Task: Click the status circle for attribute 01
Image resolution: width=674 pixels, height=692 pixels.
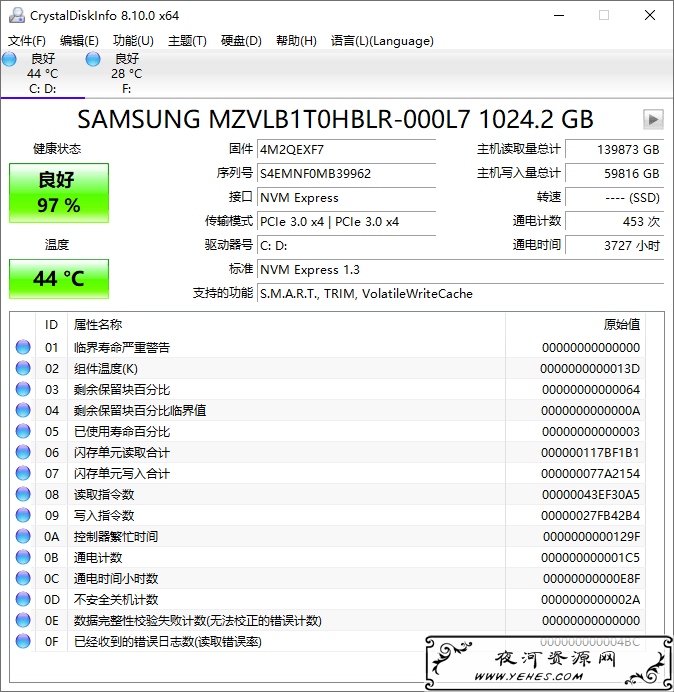Action: (x=23, y=347)
